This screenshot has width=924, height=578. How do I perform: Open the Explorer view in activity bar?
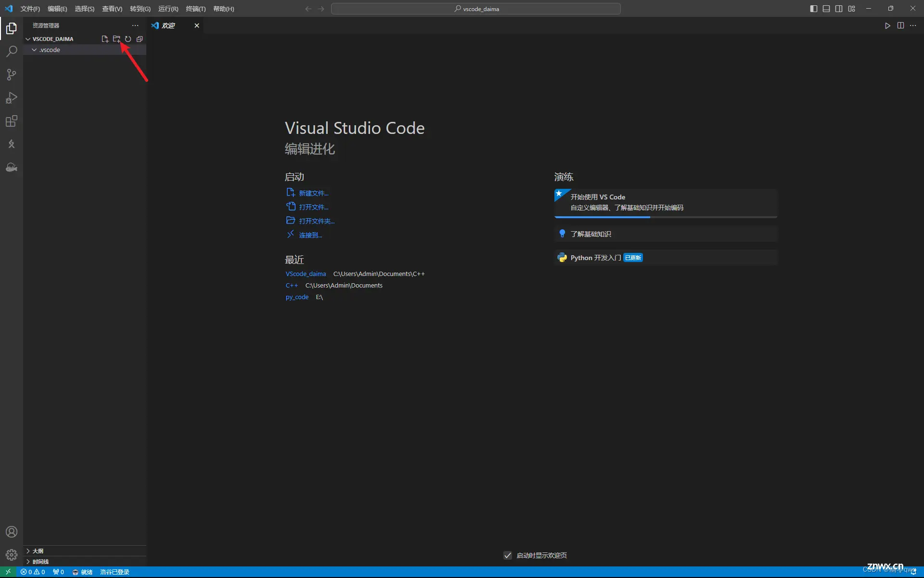point(12,28)
